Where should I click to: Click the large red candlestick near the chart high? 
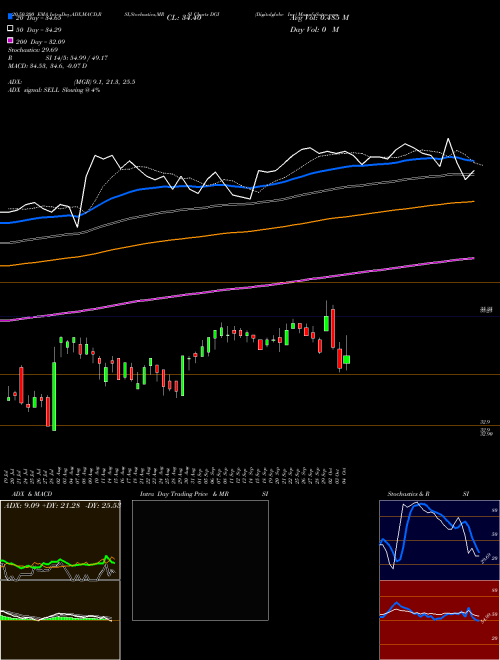pos(333,329)
